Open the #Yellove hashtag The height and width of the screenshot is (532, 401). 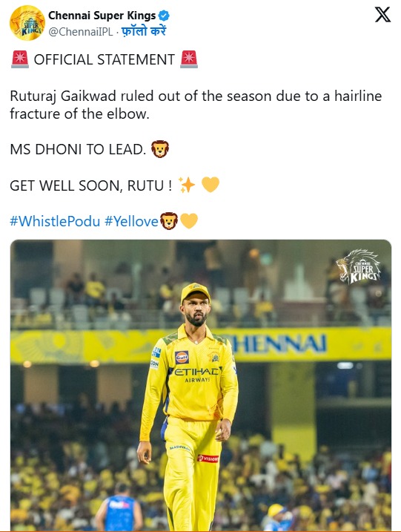tap(131, 221)
